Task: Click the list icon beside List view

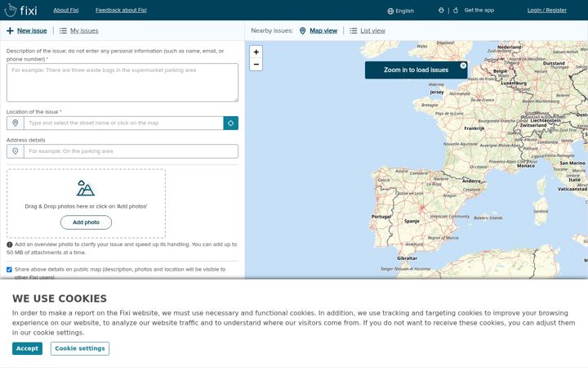Action: 354,30
